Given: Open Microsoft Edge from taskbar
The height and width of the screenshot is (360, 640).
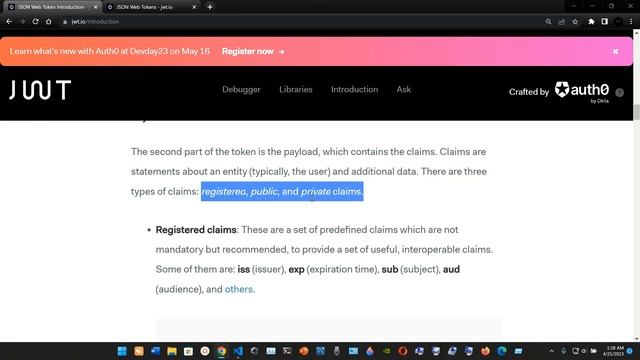Looking at the screenshot, I should point(502,351).
